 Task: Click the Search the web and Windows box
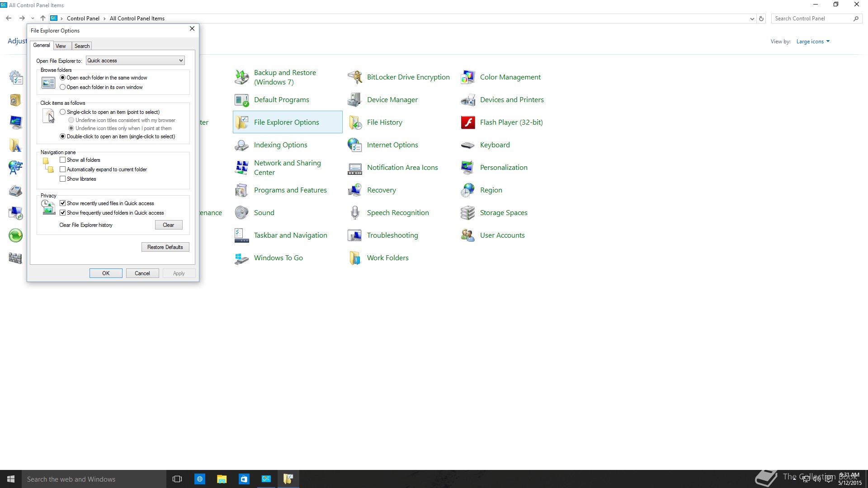tap(94, 479)
